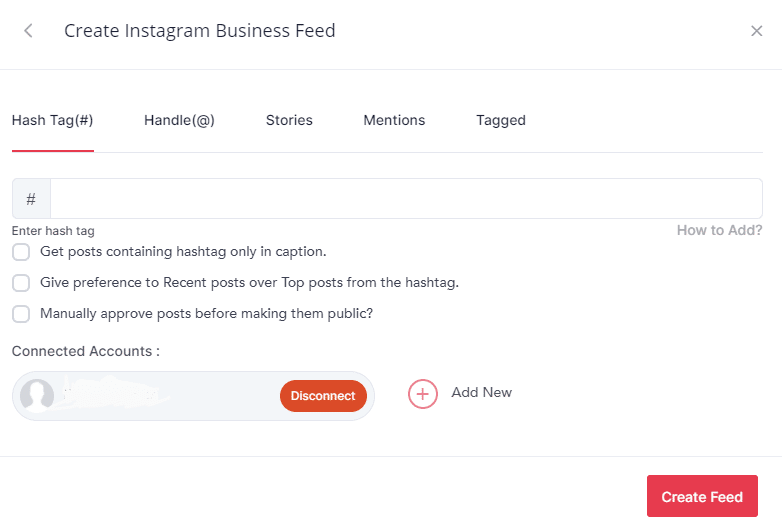The height and width of the screenshot is (529, 782).
Task: Click the circled plus icon
Action: (x=423, y=394)
